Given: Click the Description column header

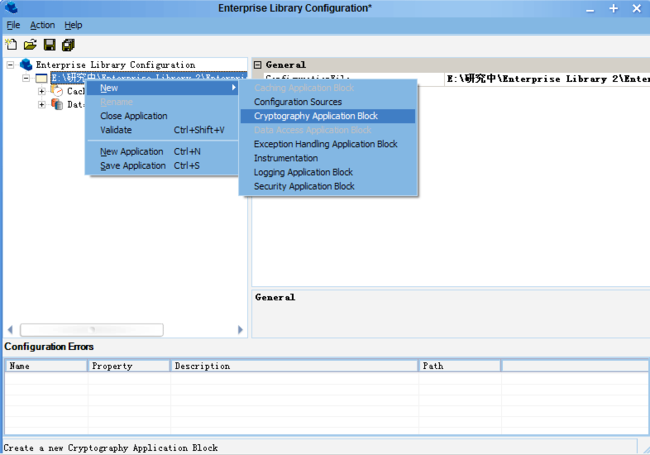Looking at the screenshot, I should [294, 366].
